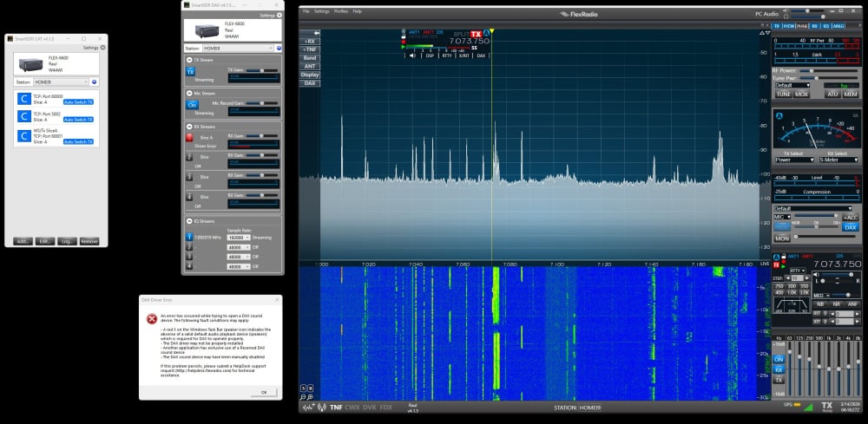
Task: Switch to the P/CW tab
Action: tap(789, 26)
